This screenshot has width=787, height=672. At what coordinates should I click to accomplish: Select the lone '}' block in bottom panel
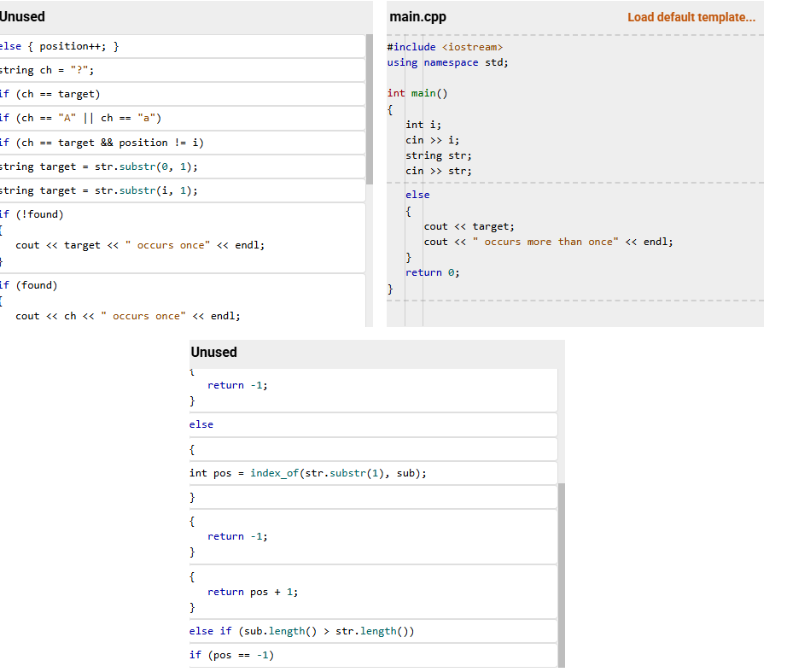pyautogui.click(x=373, y=497)
